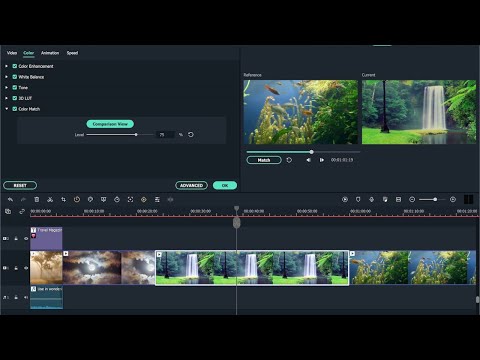The height and width of the screenshot is (360, 480).
Task: Select the underwater fish clip on timeline
Action: click(x=413, y=268)
